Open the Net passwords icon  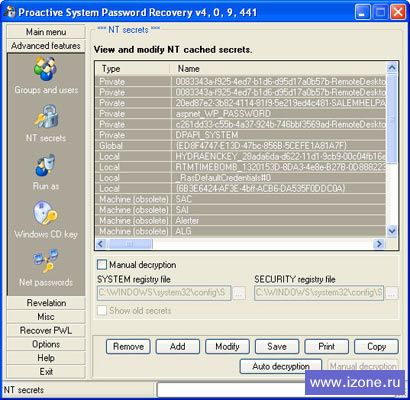click(x=46, y=261)
